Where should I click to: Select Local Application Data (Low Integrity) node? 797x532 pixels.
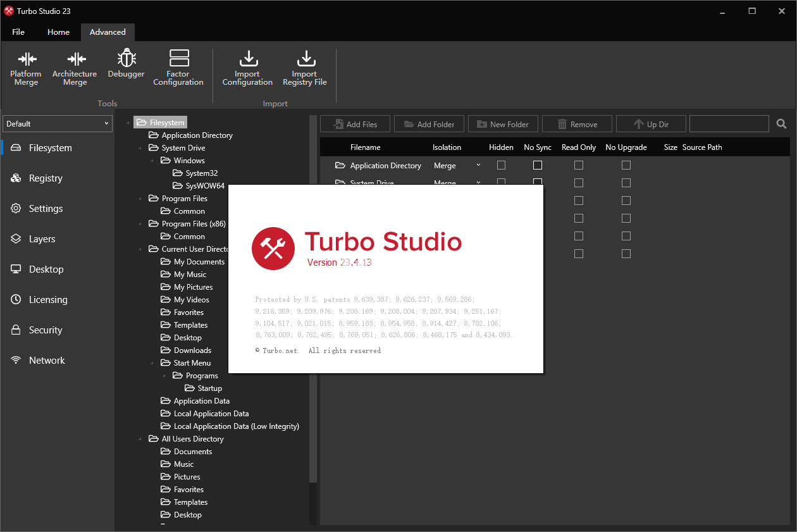pos(237,426)
